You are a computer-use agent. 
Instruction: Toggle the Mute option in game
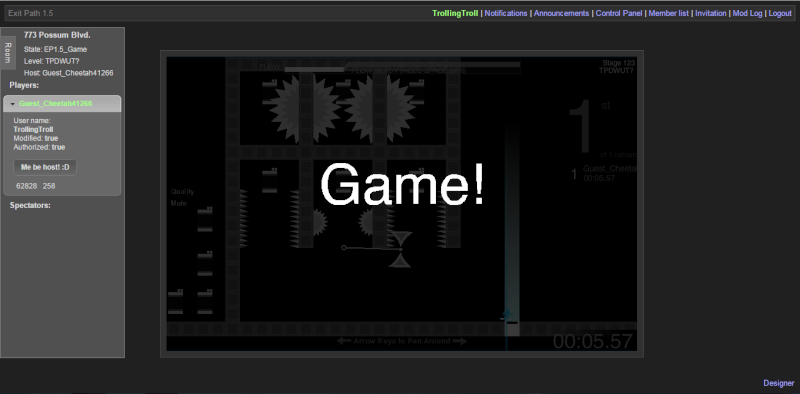click(179, 203)
